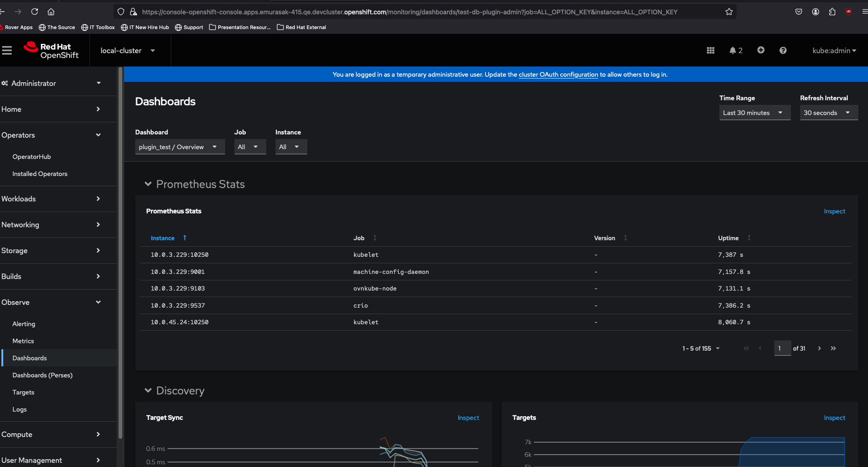Toggle Instance column sort order

tap(163, 238)
